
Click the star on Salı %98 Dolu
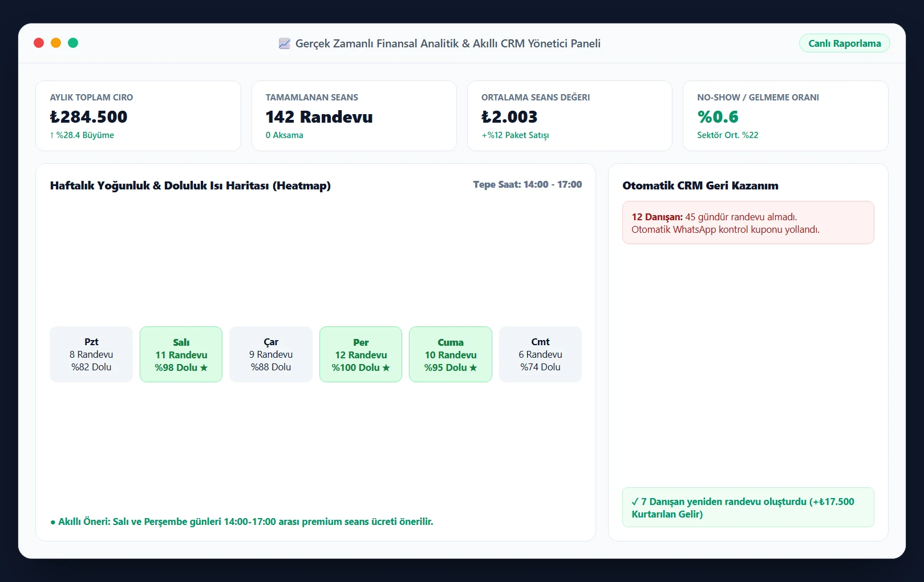204,367
